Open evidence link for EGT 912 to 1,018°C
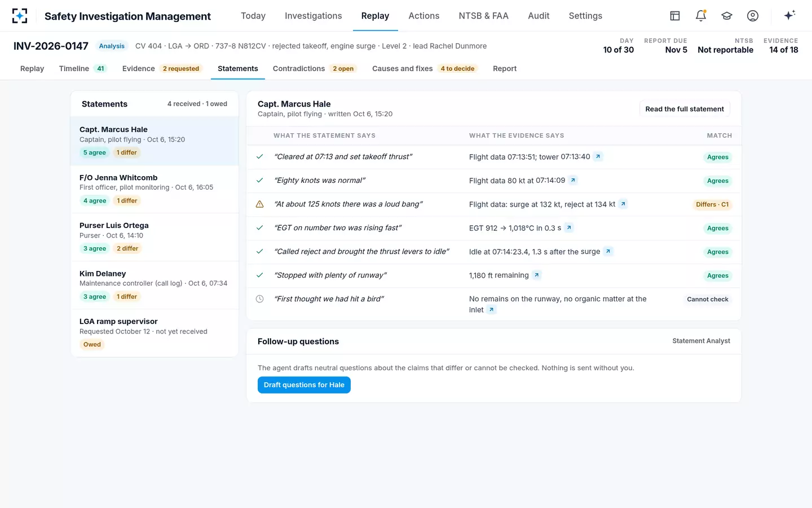Viewport: 812px width, 508px height. 569,227
